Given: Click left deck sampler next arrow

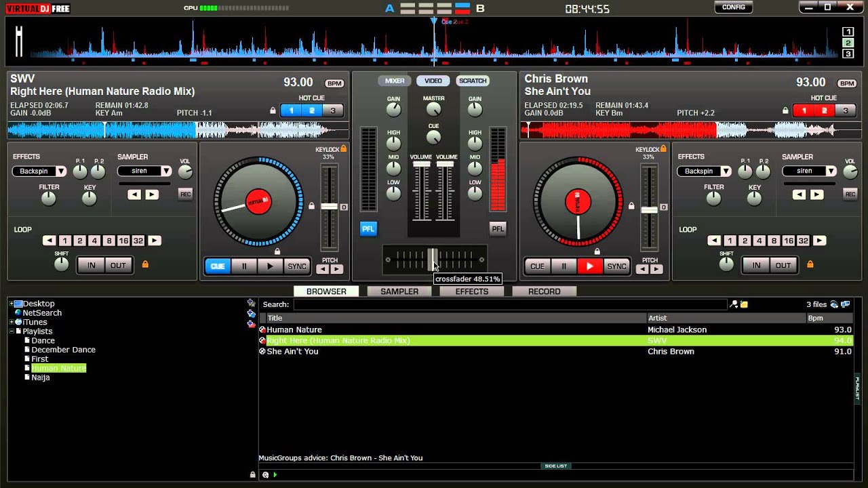Looking at the screenshot, I should pyautogui.click(x=152, y=195).
